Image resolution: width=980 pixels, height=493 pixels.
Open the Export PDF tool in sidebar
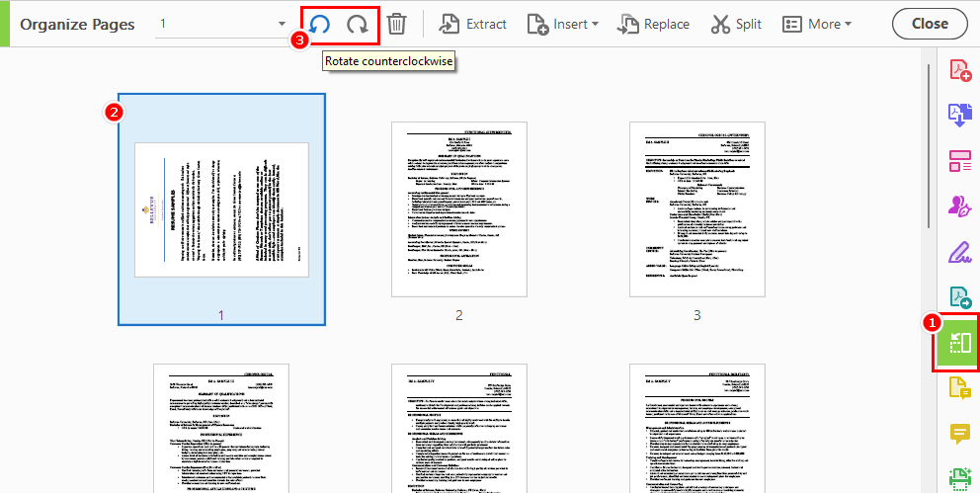click(x=959, y=115)
